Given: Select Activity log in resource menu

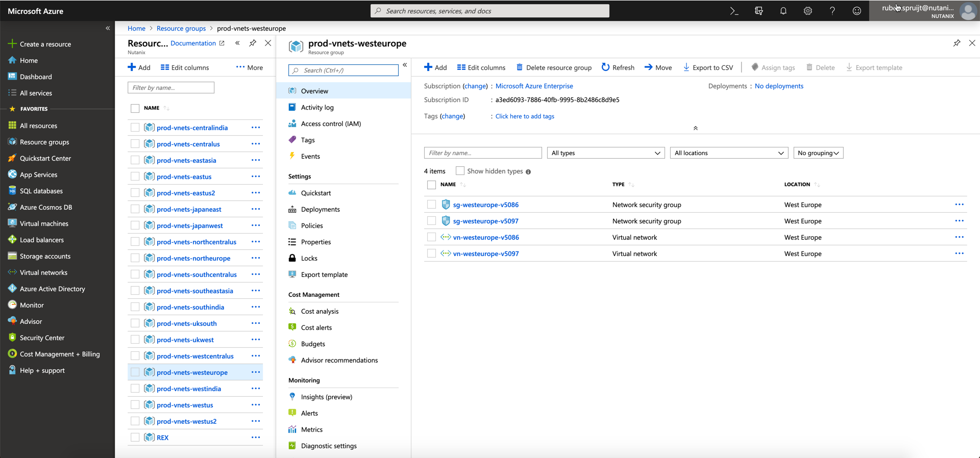Looking at the screenshot, I should pos(317,107).
